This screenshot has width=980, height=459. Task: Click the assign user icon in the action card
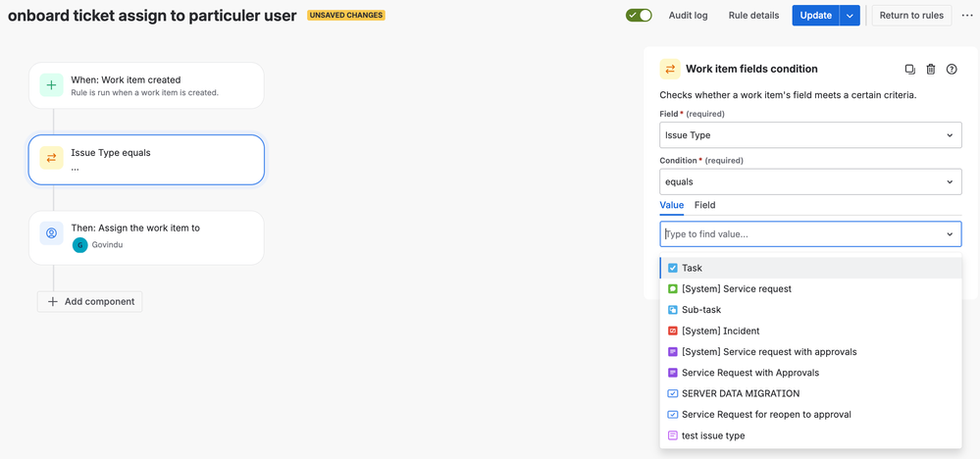51,233
